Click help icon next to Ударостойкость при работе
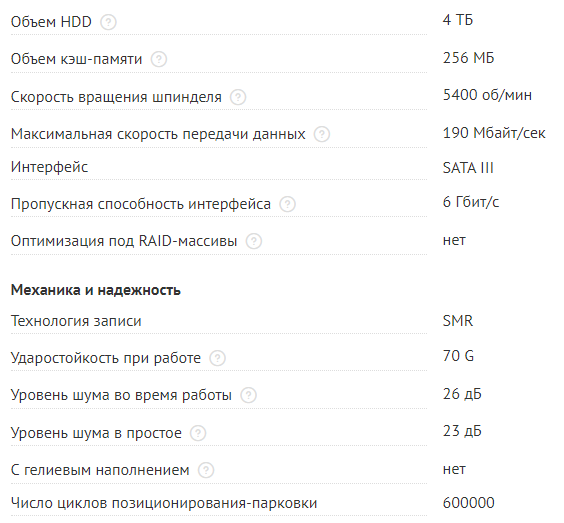This screenshot has width=564, height=523. (218, 358)
